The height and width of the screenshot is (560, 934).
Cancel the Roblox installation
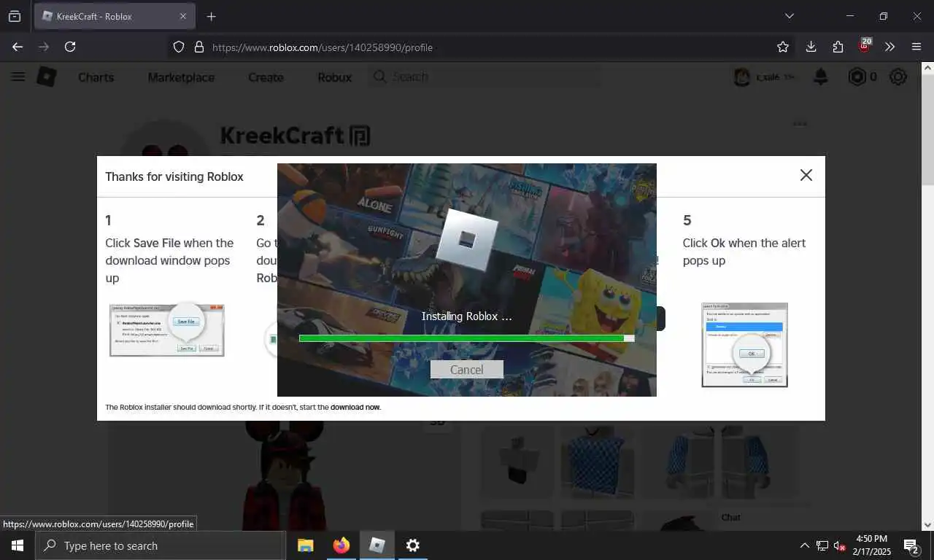466,370
